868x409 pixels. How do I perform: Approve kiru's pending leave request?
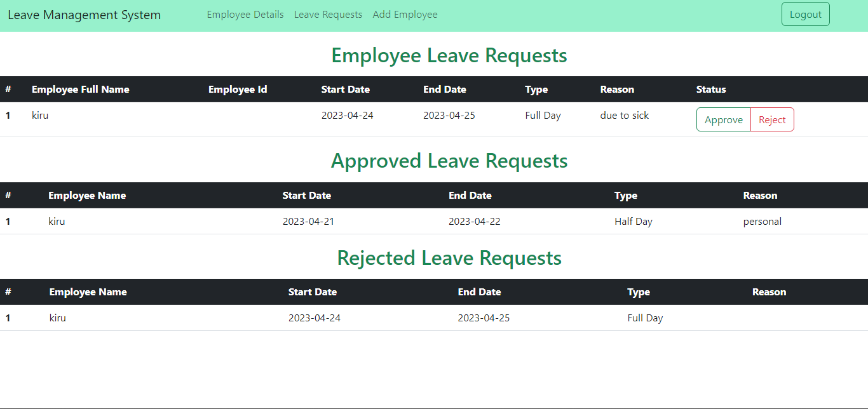tap(724, 119)
